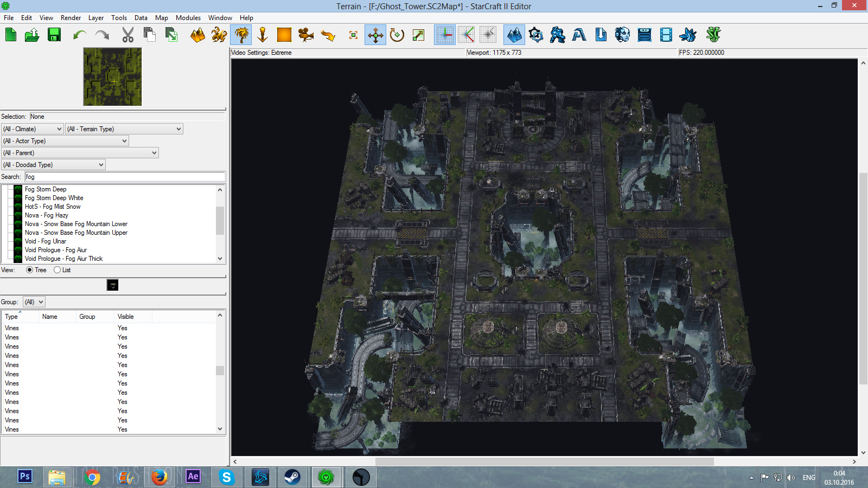This screenshot has height=488, width=868.
Task: Select the Tree view radio button
Action: (x=29, y=270)
